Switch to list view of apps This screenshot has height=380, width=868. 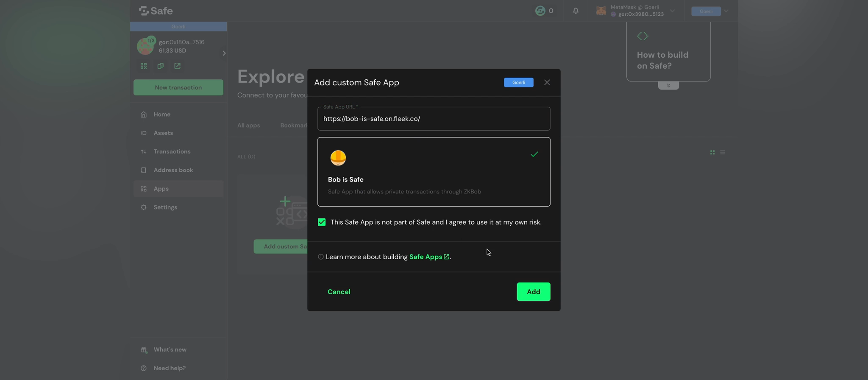tap(723, 152)
